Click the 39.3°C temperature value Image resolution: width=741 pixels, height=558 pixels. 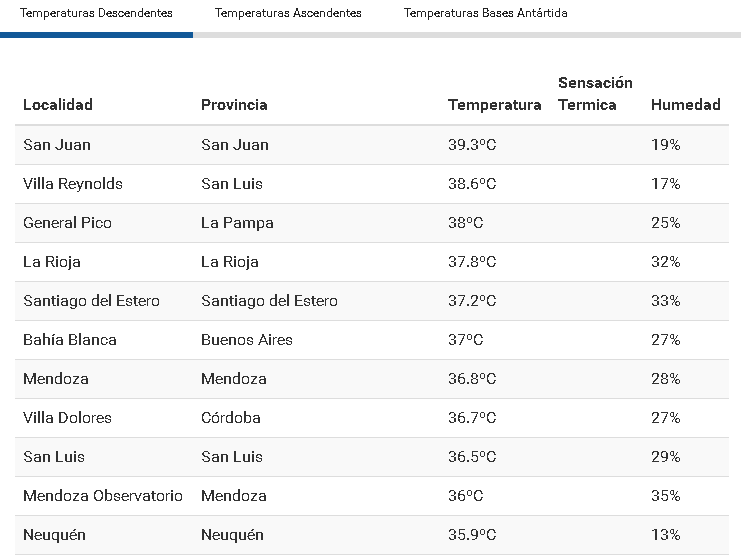(x=472, y=145)
